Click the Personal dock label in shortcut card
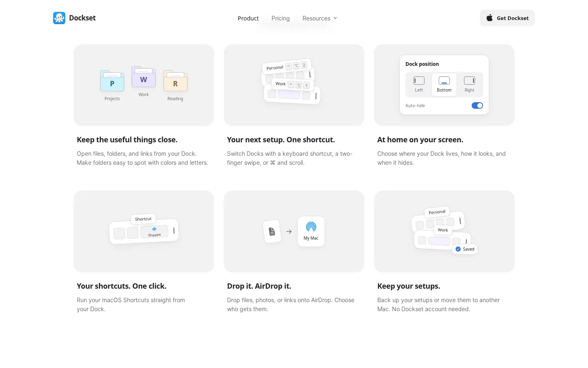 (275, 67)
